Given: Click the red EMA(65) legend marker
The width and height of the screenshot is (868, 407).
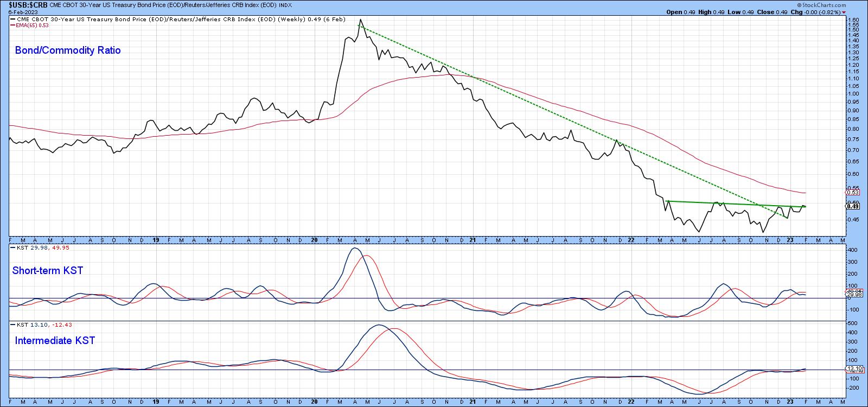Looking at the screenshot, I should (12, 24).
